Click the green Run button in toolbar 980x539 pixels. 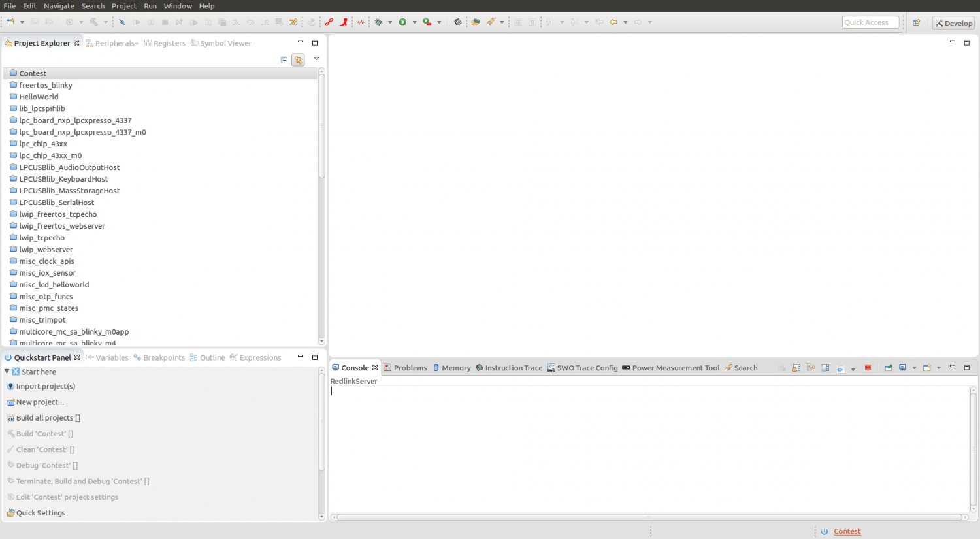[x=402, y=22]
